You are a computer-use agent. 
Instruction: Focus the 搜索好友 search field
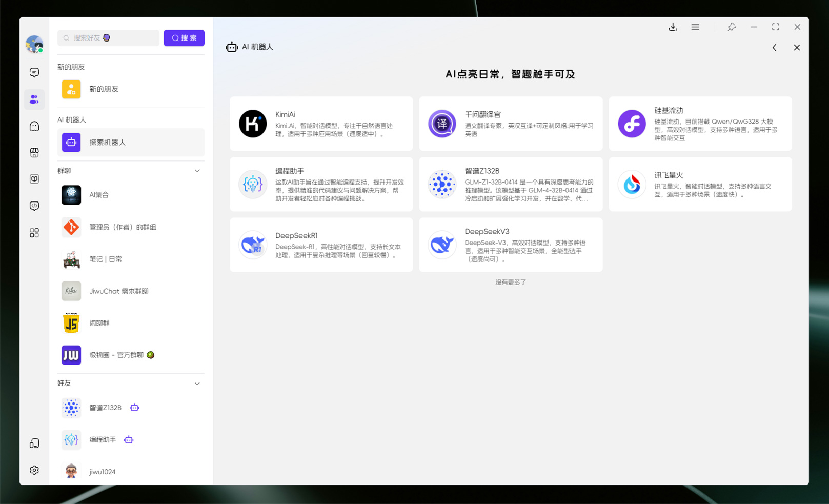tap(108, 38)
